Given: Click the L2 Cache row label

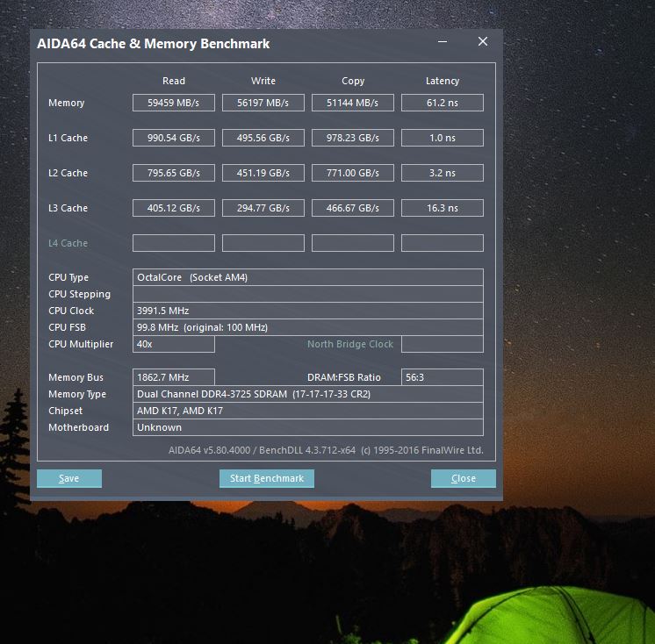Looking at the screenshot, I should click(x=68, y=173).
